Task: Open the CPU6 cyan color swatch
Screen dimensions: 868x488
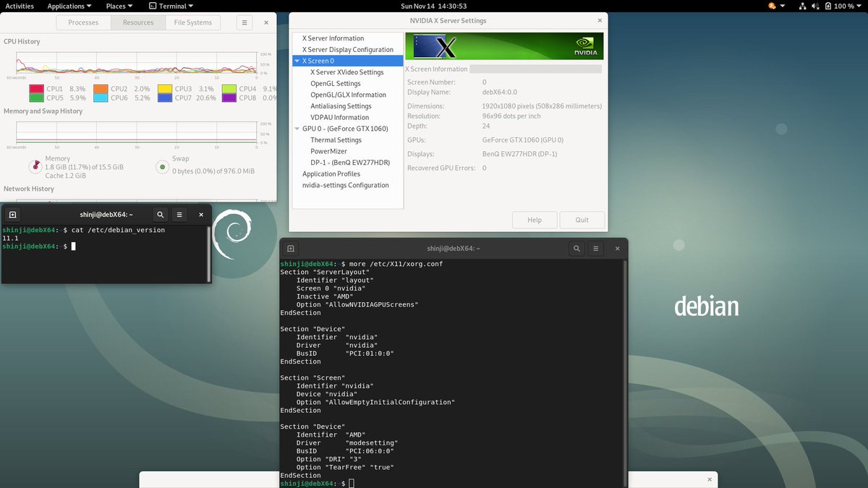Action: click(101, 98)
